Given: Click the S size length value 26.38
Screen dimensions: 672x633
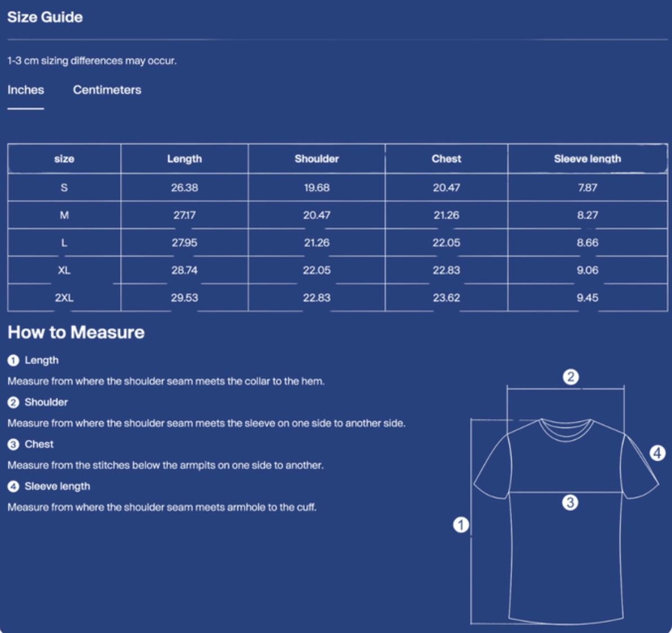Looking at the screenshot, I should [184, 188].
